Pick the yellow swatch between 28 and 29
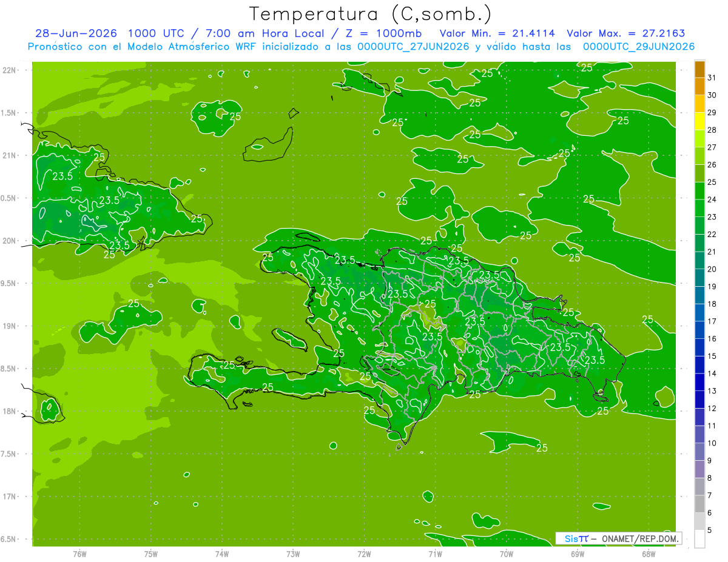The image size is (728, 562). 699,121
